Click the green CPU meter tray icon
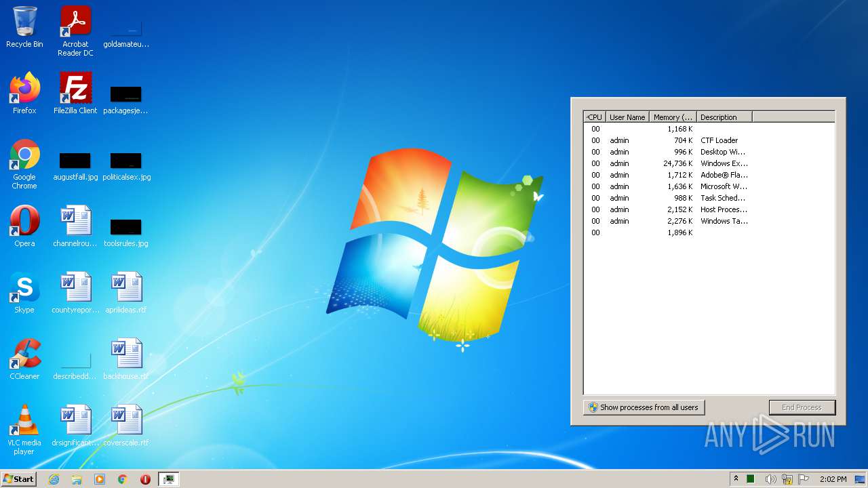The image size is (868, 488). (x=751, y=479)
